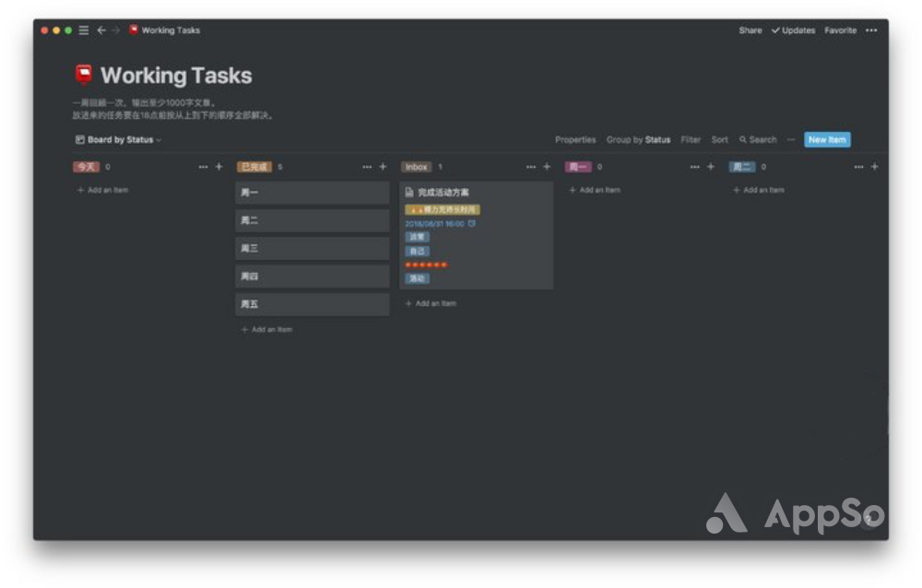Screen dimensions: 922x588
Task: Open the Sort menu
Action: [719, 140]
